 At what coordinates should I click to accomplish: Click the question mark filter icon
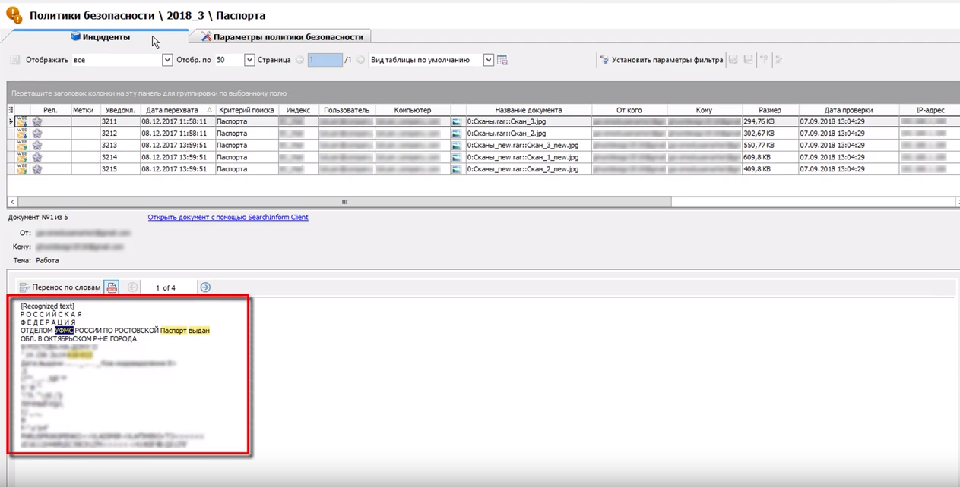764,60
